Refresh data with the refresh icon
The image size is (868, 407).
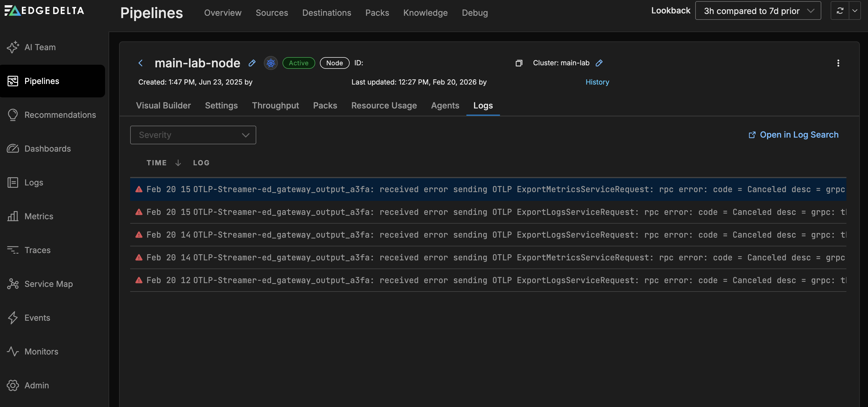tap(840, 10)
